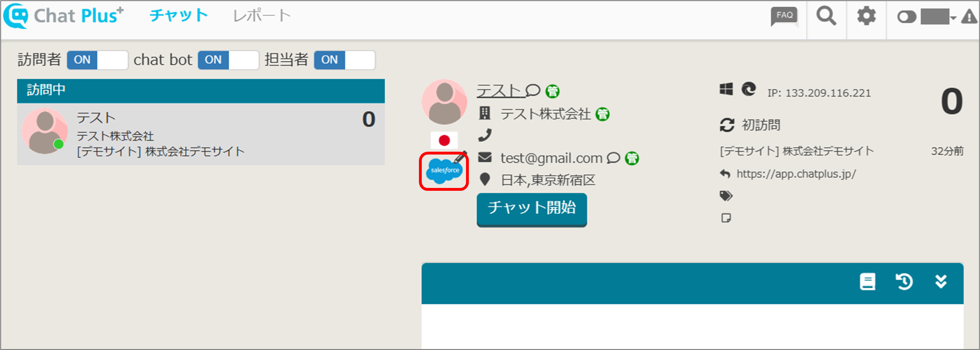The height and width of the screenshot is (350, 980).
Task: Click 日本,東京新宿区 location text
Action: 548,180
